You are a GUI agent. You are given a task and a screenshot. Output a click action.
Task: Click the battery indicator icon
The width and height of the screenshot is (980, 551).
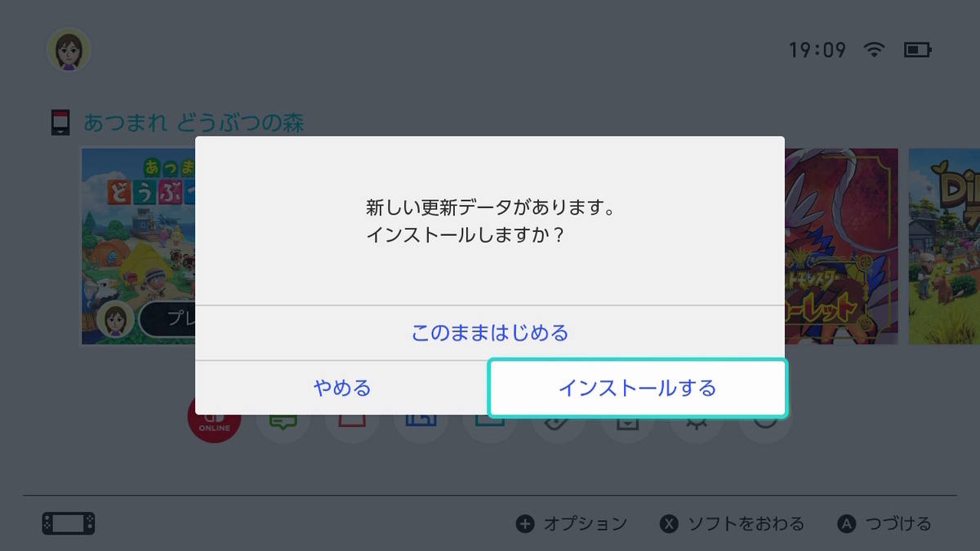[x=917, y=50]
